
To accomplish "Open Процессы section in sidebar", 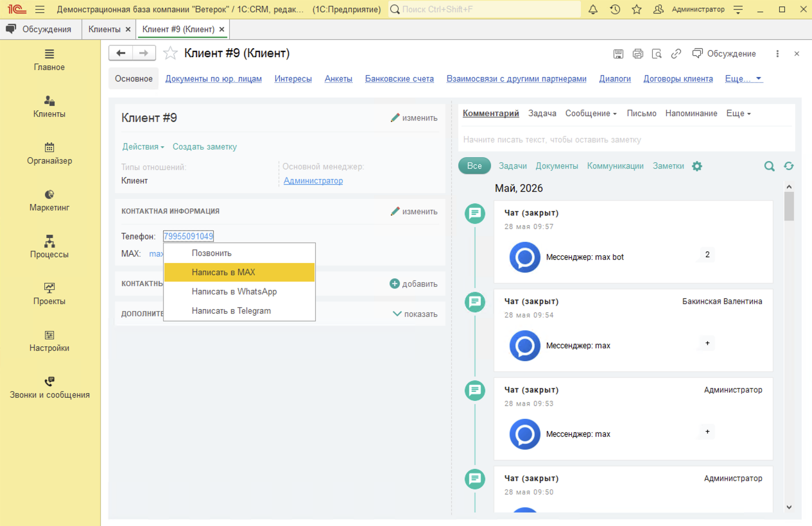I will (x=49, y=247).
